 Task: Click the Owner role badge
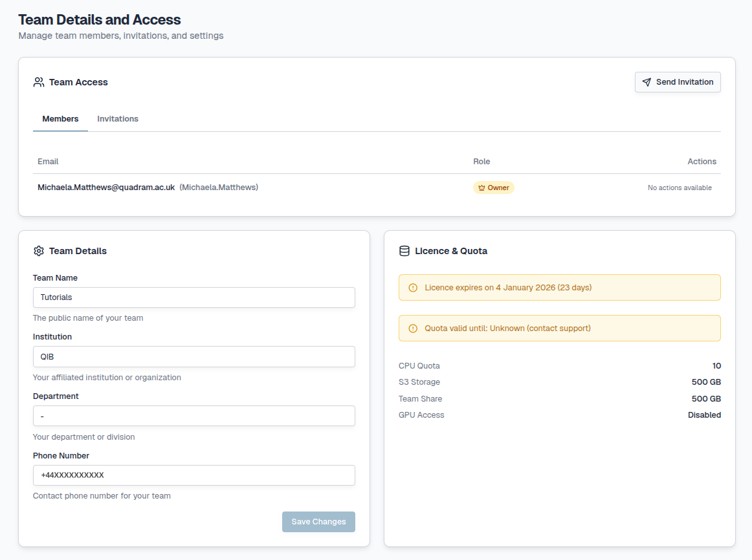[x=494, y=188]
